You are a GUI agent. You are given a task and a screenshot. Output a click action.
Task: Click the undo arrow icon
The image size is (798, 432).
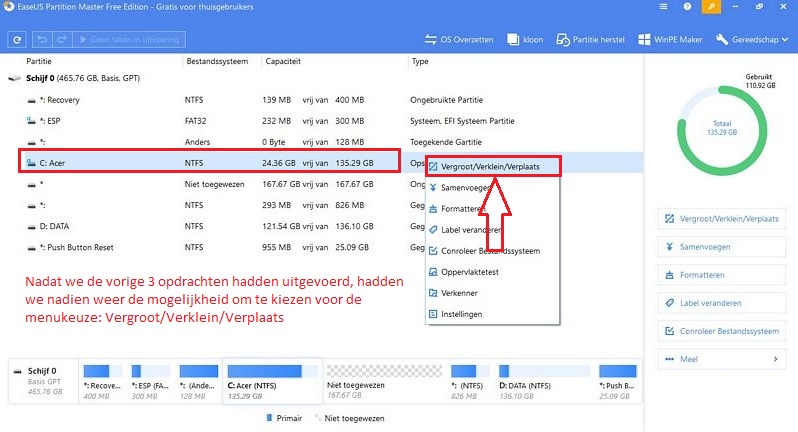pyautogui.click(x=42, y=39)
